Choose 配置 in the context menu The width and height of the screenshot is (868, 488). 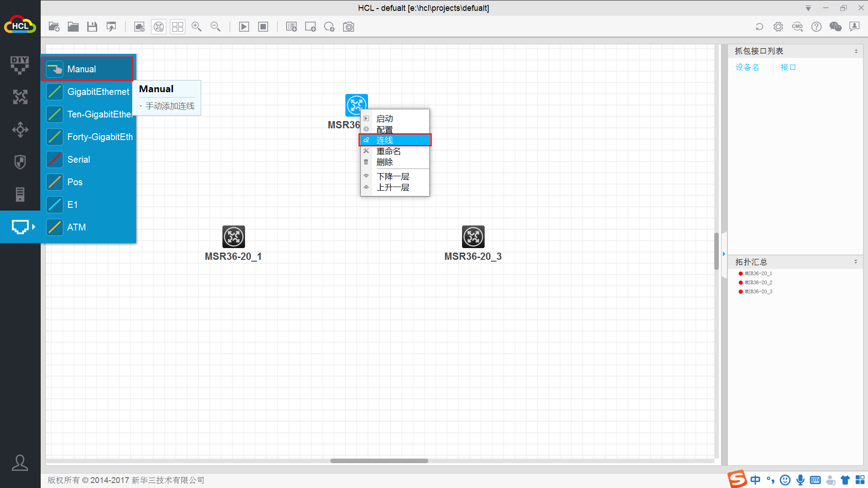pos(395,130)
